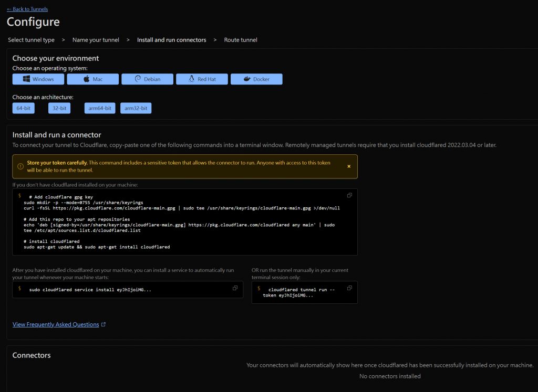
Task: Go to Name your tunnel step
Action: tap(96, 40)
